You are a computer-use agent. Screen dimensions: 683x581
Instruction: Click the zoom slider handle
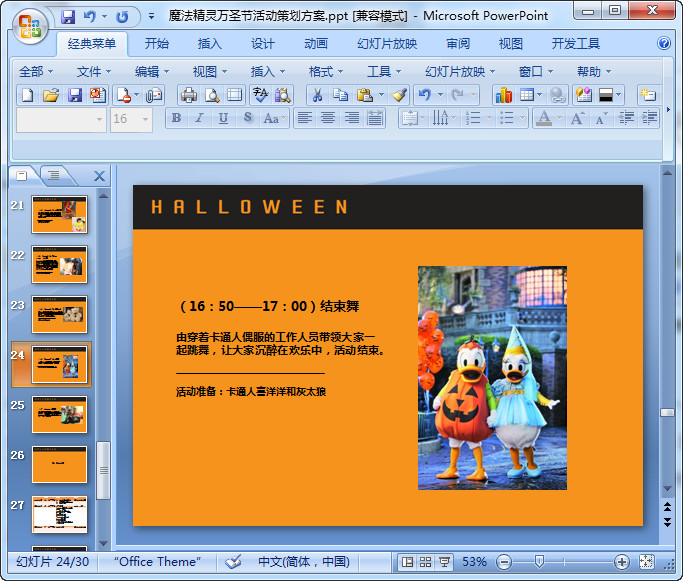click(x=539, y=562)
